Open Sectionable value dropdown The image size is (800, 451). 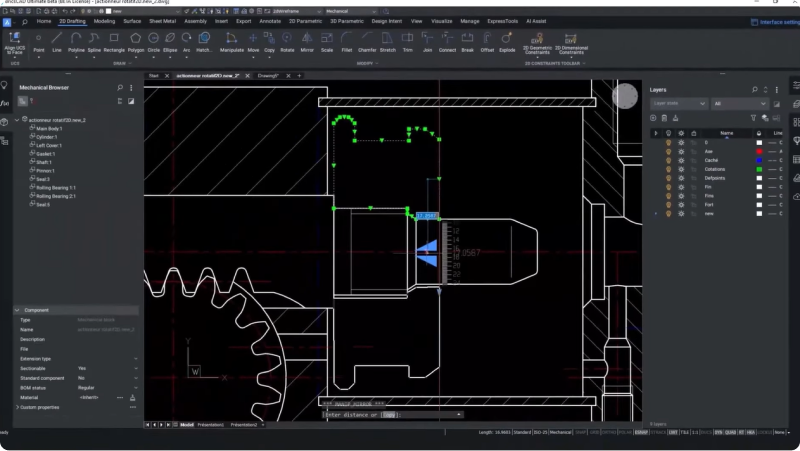click(x=136, y=368)
